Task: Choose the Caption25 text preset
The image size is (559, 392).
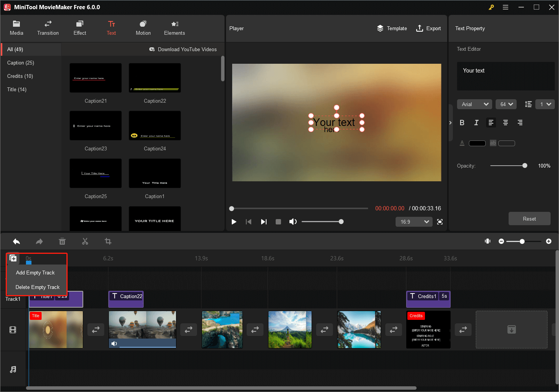Action: [x=95, y=173]
